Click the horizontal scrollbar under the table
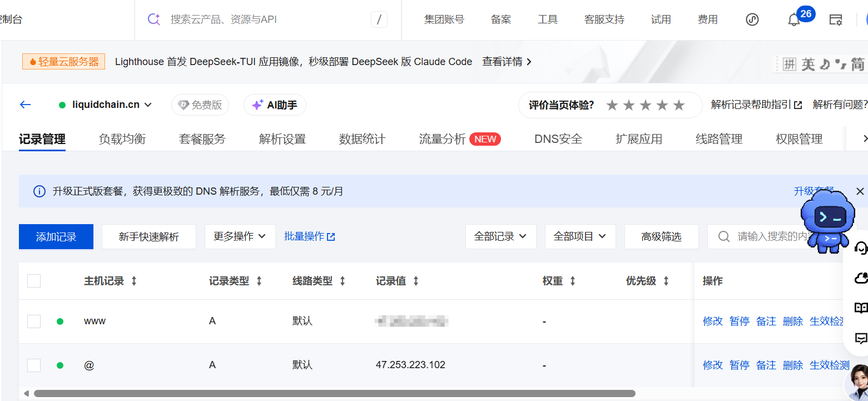 pyautogui.click(x=335, y=393)
